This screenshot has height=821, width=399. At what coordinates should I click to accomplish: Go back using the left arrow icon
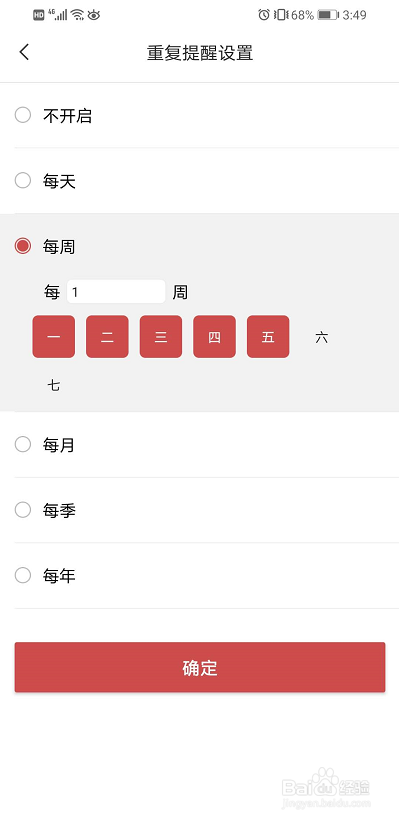24,52
